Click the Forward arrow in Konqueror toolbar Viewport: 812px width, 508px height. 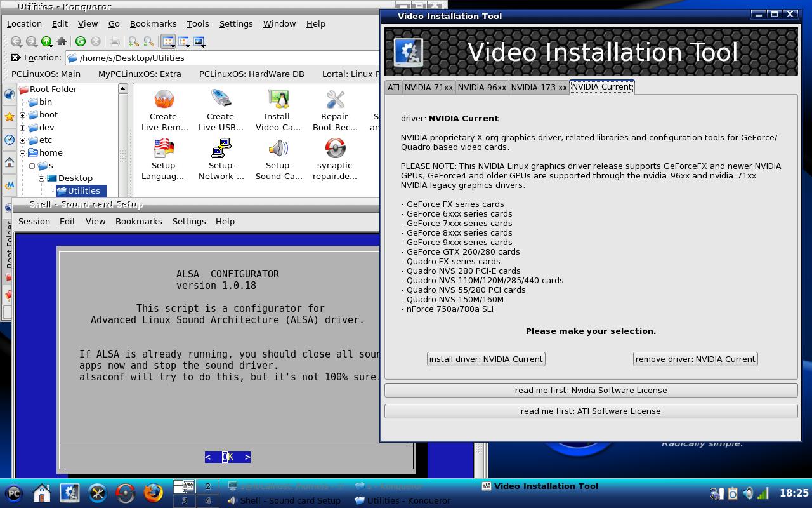[31, 41]
